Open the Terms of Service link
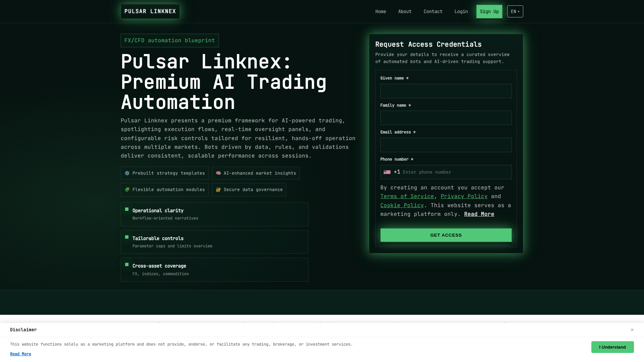 tap(407, 196)
